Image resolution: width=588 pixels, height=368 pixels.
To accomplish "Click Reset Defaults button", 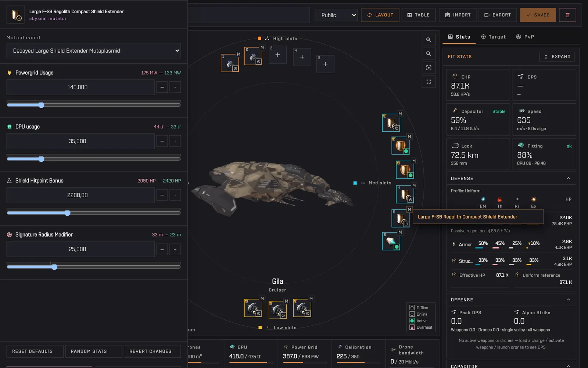I will [35, 351].
